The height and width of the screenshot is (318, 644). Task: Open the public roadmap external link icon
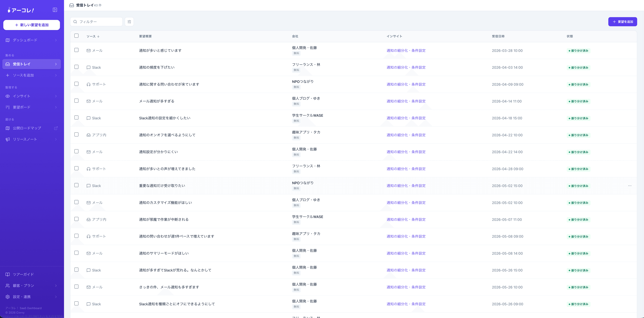(x=56, y=128)
